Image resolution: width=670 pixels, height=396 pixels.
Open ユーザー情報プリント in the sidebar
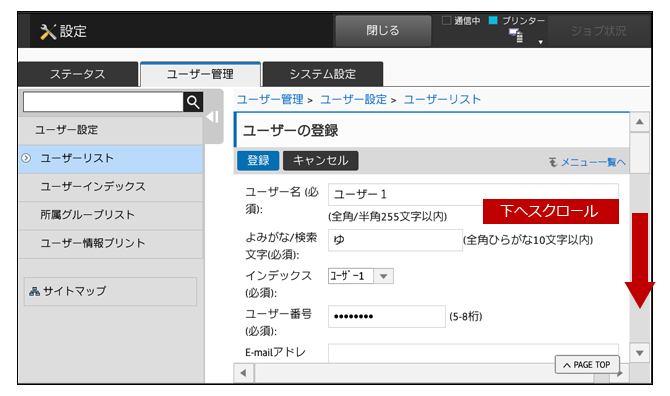tap(111, 243)
